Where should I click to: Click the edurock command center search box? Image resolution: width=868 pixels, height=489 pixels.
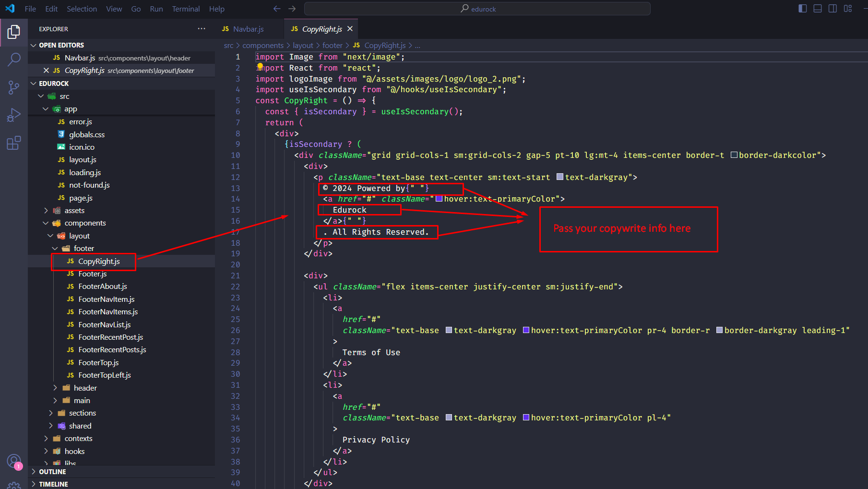point(477,9)
